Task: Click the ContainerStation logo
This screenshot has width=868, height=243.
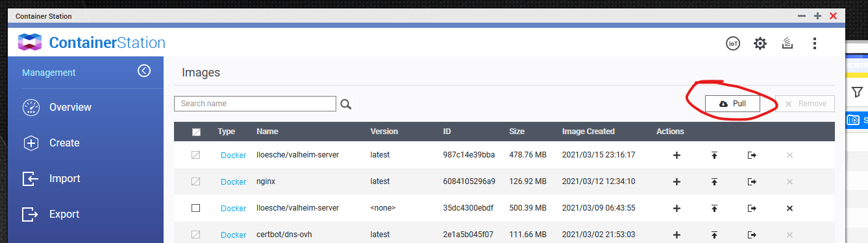Action: 91,43
